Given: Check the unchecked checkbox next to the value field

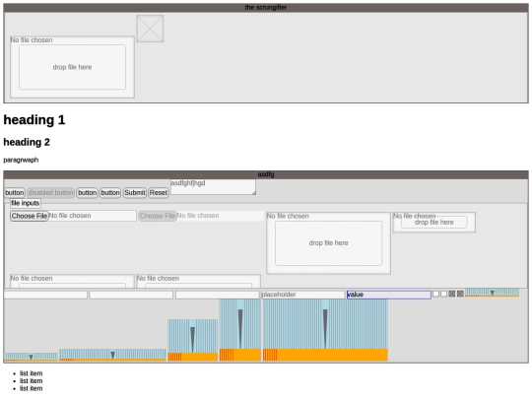Looking at the screenshot, I should (x=436, y=294).
